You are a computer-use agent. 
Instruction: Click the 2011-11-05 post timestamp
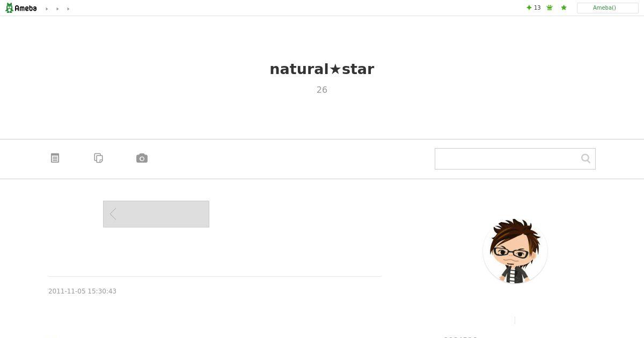[x=82, y=291]
